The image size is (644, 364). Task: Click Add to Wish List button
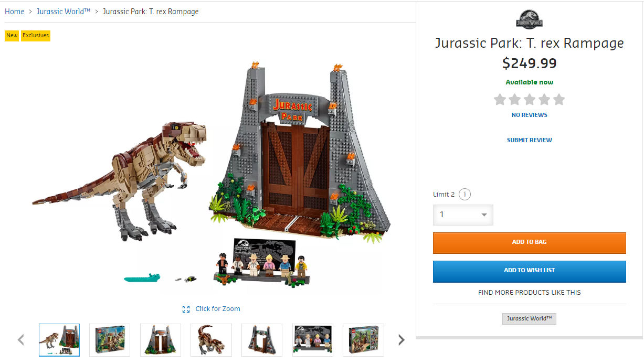(x=529, y=271)
